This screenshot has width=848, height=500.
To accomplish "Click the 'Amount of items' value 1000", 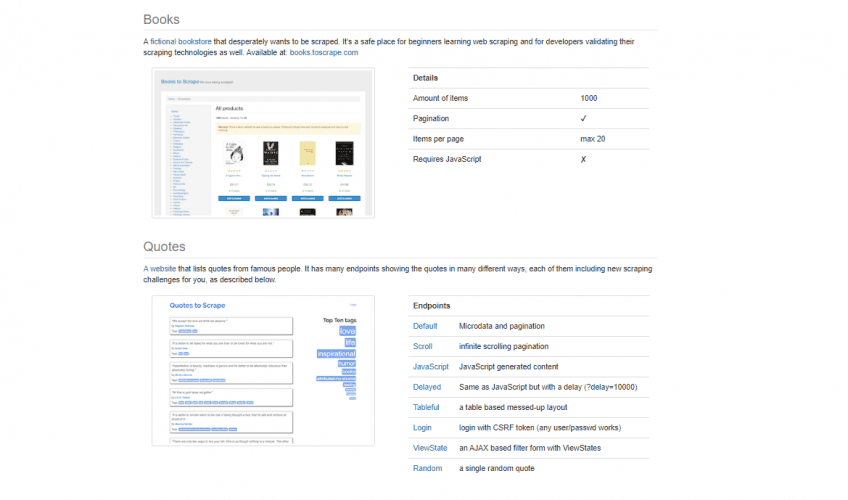I will [588, 98].
